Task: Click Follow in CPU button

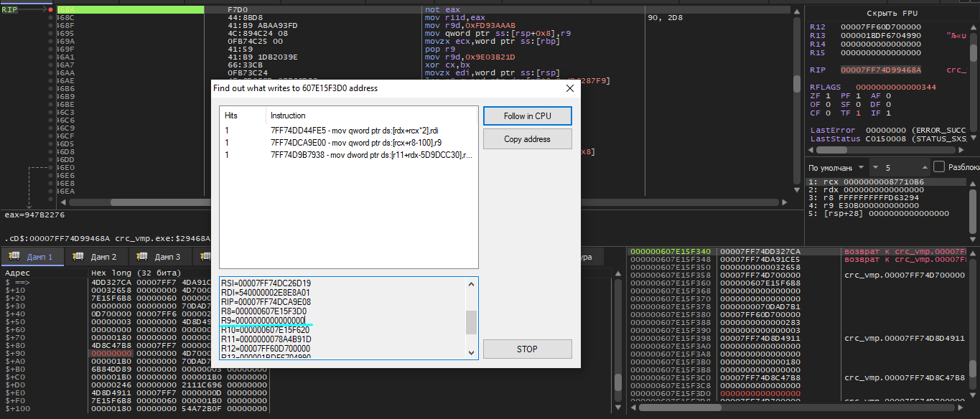Action: (x=528, y=116)
